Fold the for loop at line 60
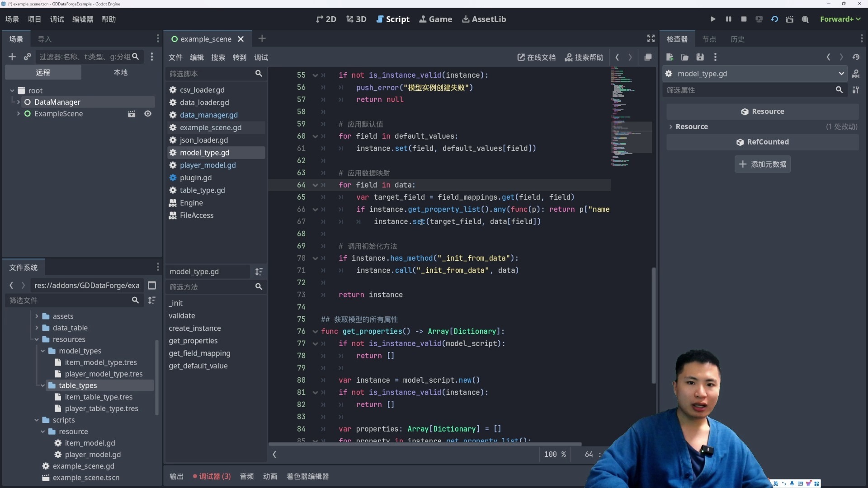The image size is (868, 488). pyautogui.click(x=315, y=136)
